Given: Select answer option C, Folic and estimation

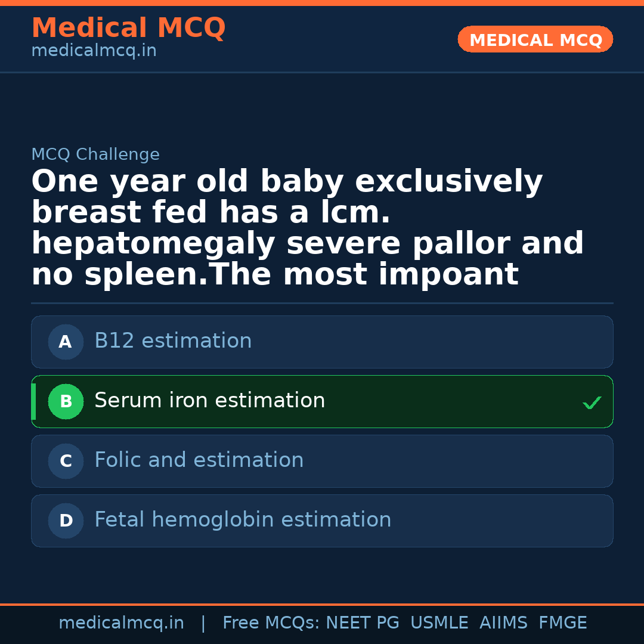Looking at the screenshot, I should pyautogui.click(x=322, y=461).
